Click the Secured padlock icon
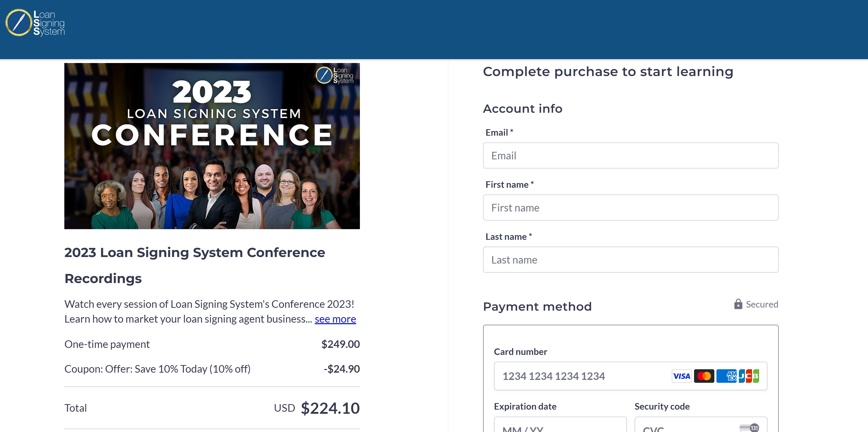The image size is (868, 432). (x=738, y=304)
